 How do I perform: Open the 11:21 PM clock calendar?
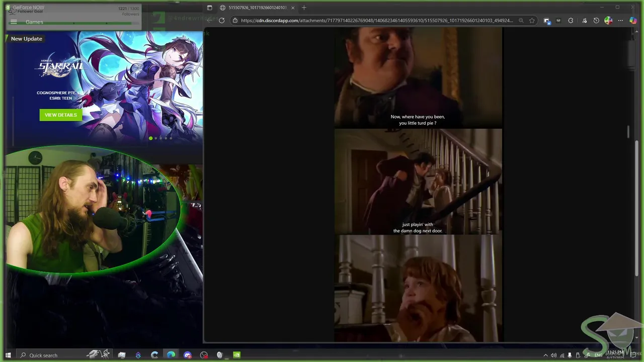click(615, 355)
